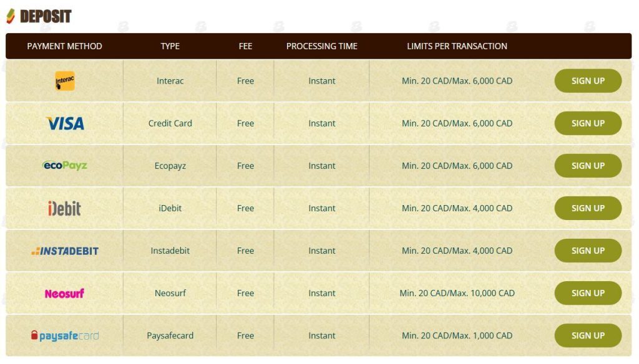Image resolution: width=639 pixels, height=364 pixels.
Task: Click the VISA logo
Action: pyautogui.click(x=65, y=123)
